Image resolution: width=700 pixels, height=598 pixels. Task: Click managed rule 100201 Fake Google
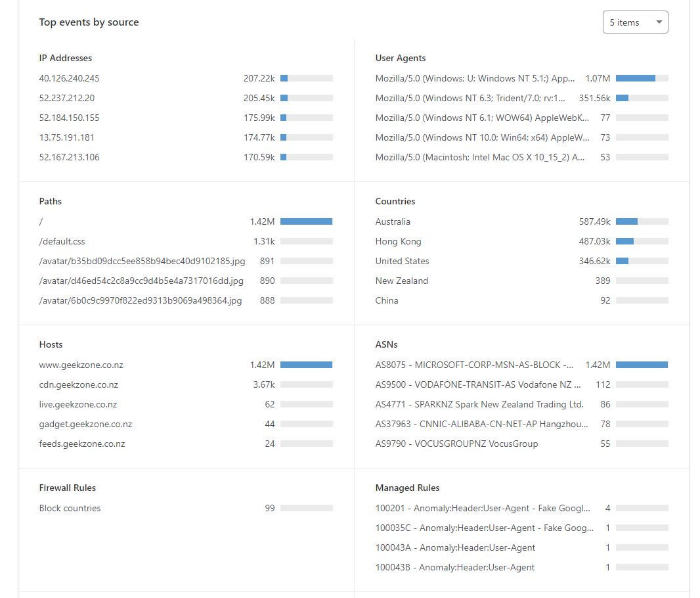tap(483, 508)
